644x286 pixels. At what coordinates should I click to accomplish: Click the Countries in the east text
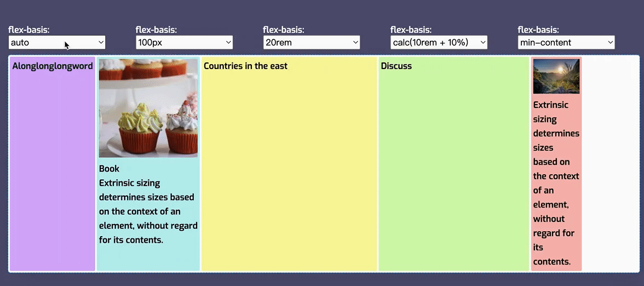pyautogui.click(x=245, y=66)
